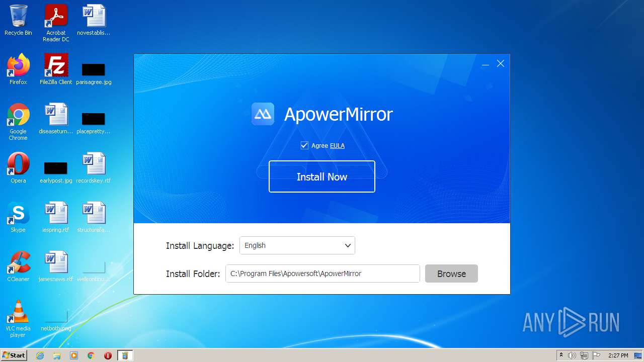This screenshot has width=644, height=362.
Task: Select the structurefa... document icon
Action: pyautogui.click(x=94, y=217)
